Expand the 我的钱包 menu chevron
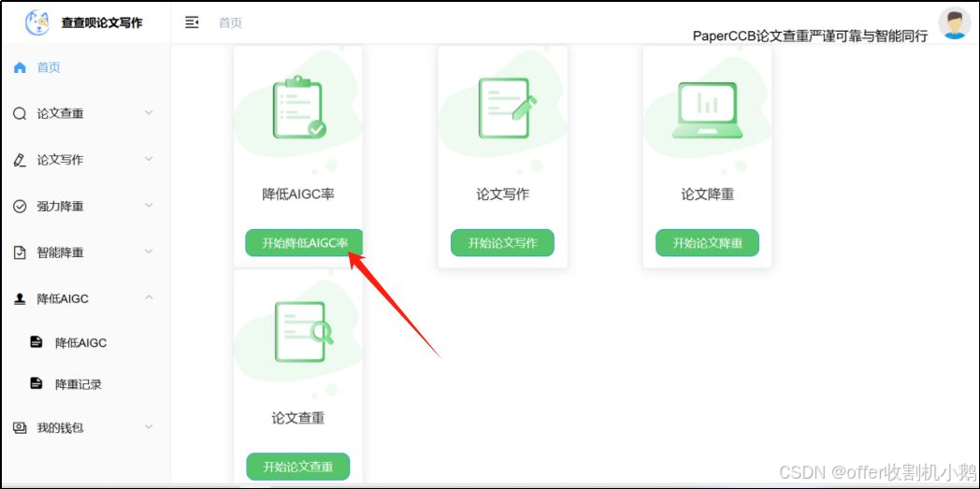The height and width of the screenshot is (489, 980). tap(149, 427)
